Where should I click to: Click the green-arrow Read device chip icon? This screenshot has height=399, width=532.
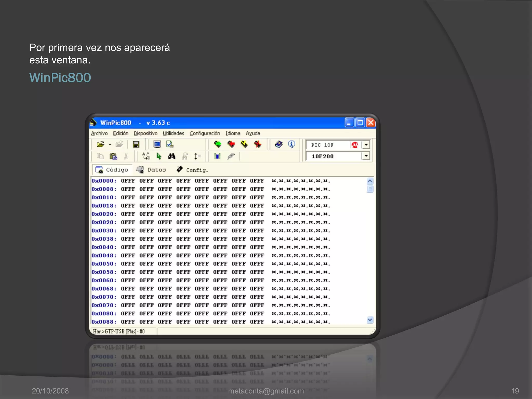coord(217,144)
